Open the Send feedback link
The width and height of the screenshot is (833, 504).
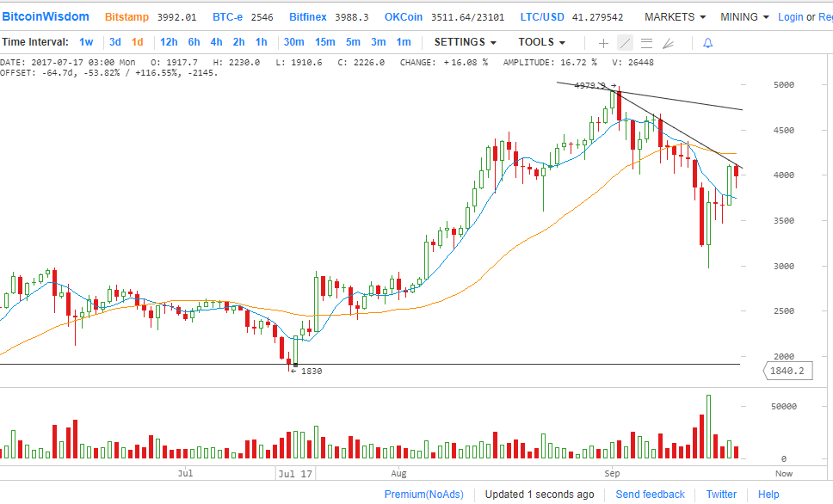650,495
